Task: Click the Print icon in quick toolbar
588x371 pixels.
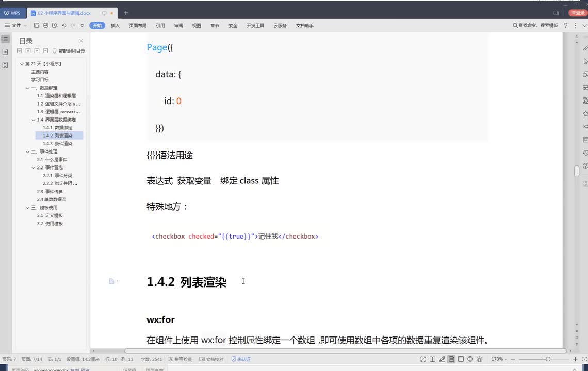Action: click(46, 25)
